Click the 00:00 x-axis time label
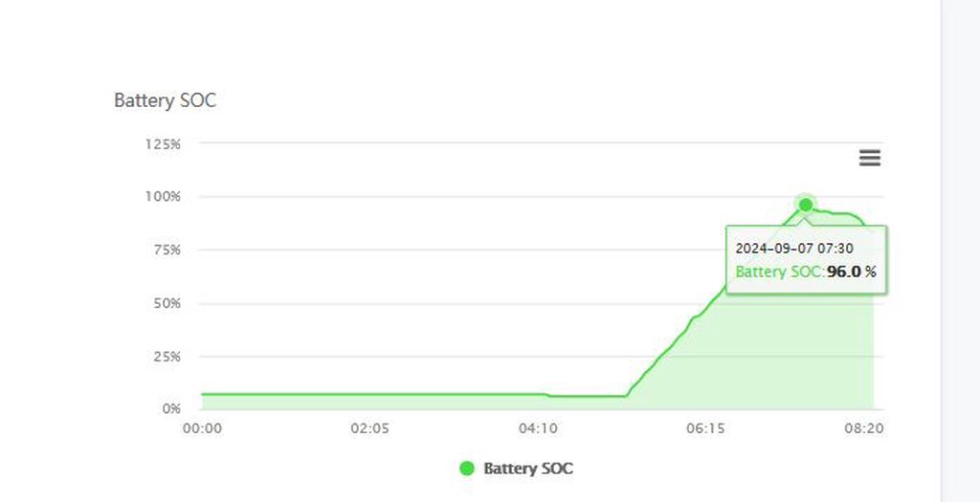Screen dimensions: 980x502 (x=202, y=428)
